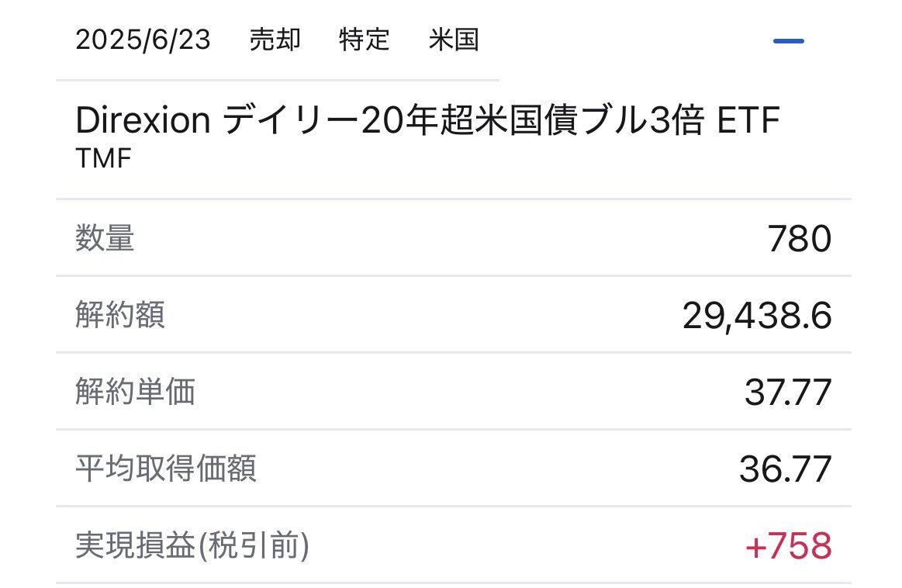The image size is (902, 588).
Task: Click the amount value 29,438.6
Action: click(x=757, y=316)
